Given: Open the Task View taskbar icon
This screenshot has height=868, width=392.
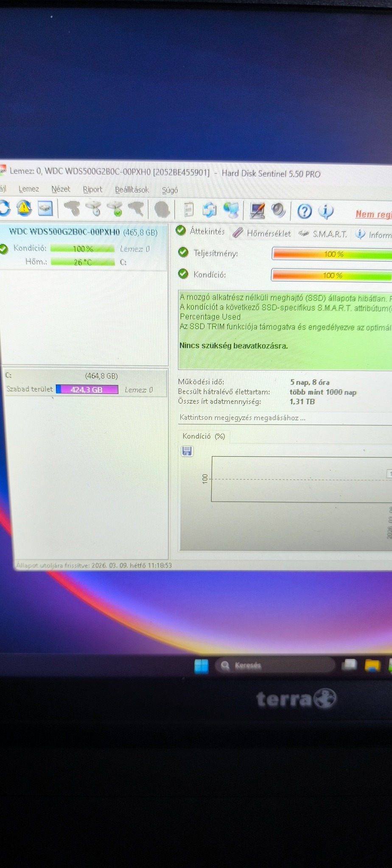Looking at the screenshot, I should (349, 665).
